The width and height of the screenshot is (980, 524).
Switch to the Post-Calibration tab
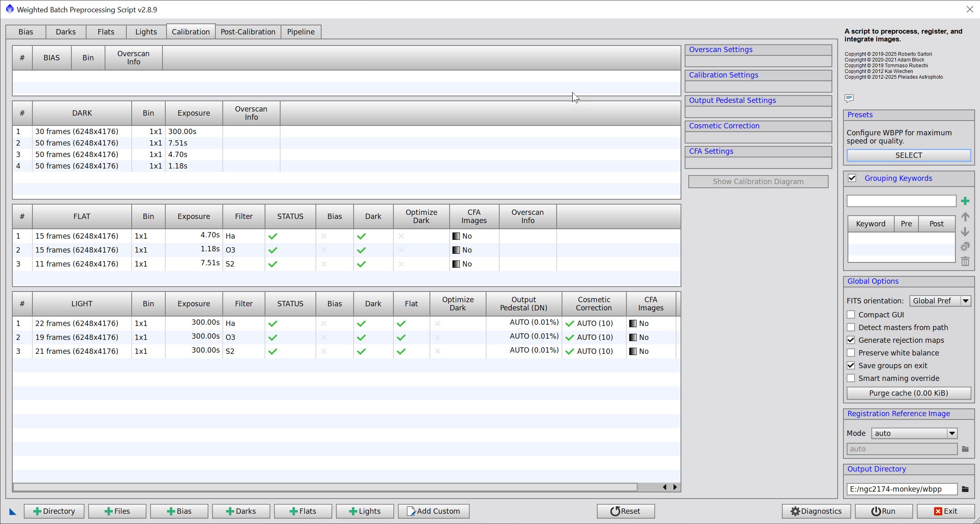[248, 32]
